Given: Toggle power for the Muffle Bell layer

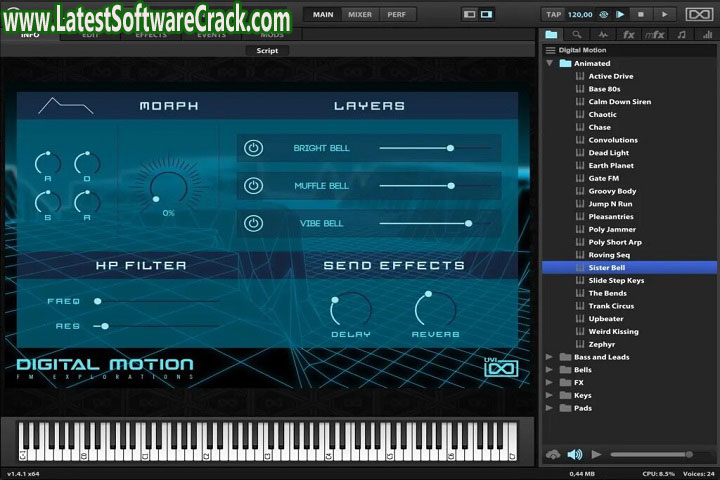Looking at the screenshot, I should (x=254, y=186).
